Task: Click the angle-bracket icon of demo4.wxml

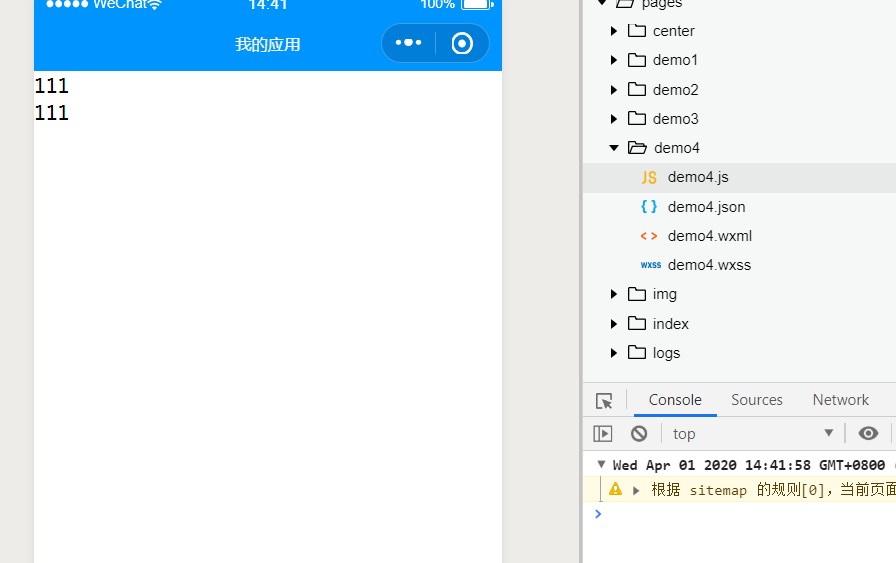Action: 649,235
